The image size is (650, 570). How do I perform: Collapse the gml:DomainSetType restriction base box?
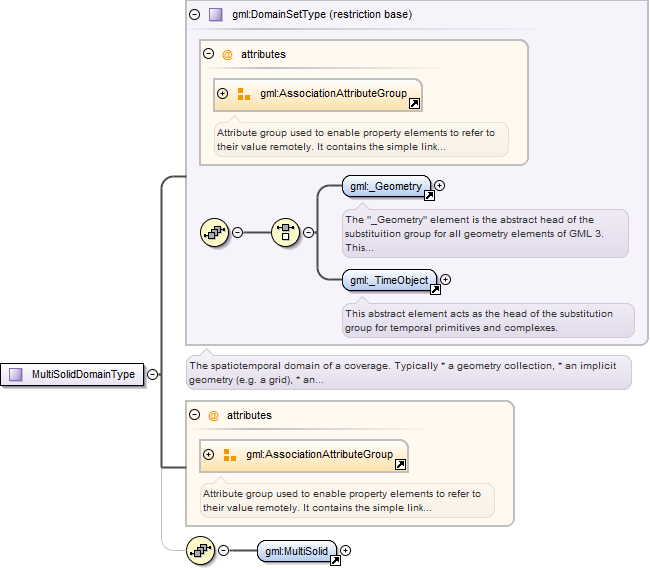coord(194,15)
